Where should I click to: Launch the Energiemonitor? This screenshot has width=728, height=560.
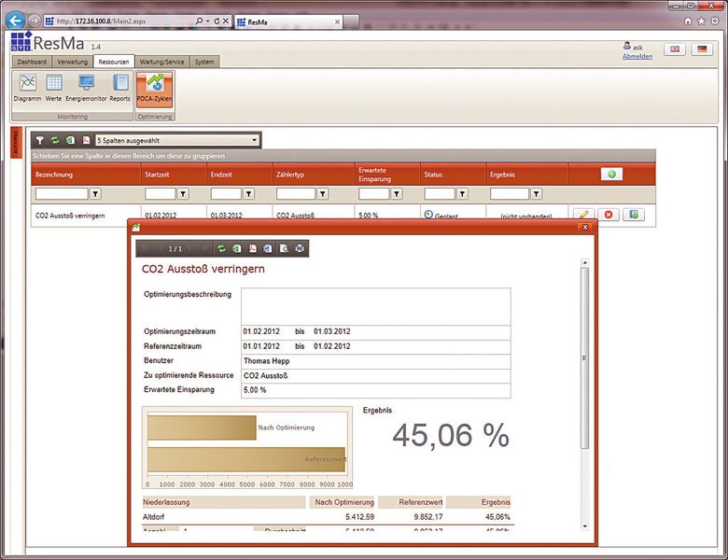point(87,88)
